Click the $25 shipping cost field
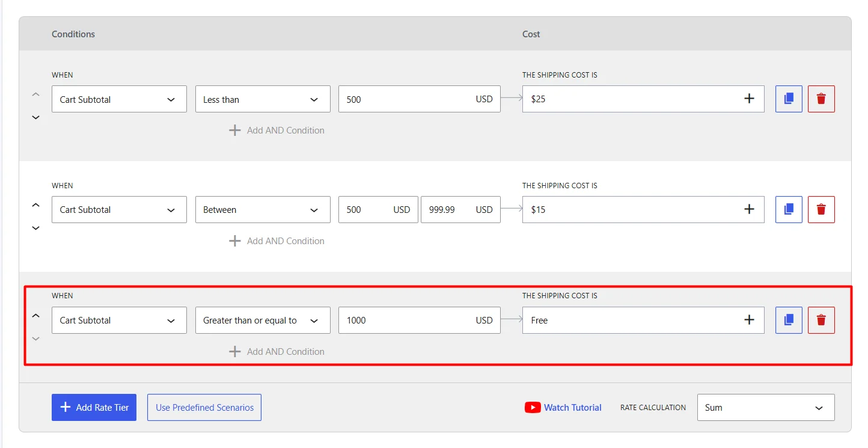Image resolution: width=868 pixels, height=448 pixels. pyautogui.click(x=643, y=99)
